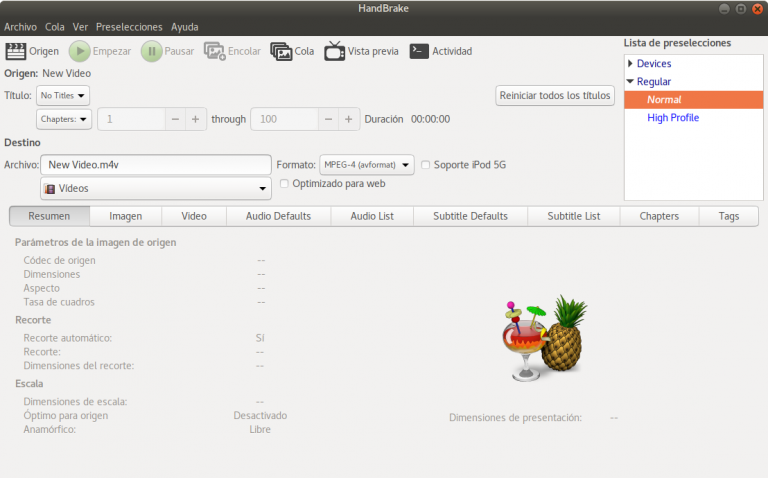Open source with the Origen clapperboard icon
This screenshot has height=478, width=768.
coord(15,51)
